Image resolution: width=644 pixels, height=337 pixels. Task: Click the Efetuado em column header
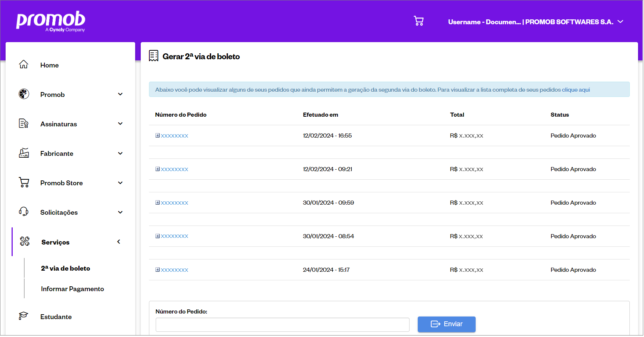pyautogui.click(x=320, y=115)
